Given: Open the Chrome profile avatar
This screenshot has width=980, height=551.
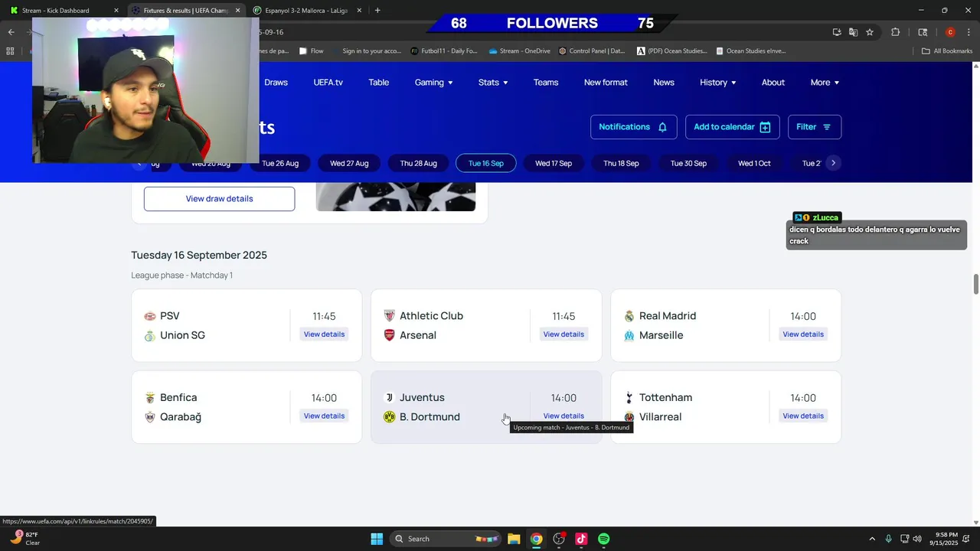Looking at the screenshot, I should [x=950, y=32].
